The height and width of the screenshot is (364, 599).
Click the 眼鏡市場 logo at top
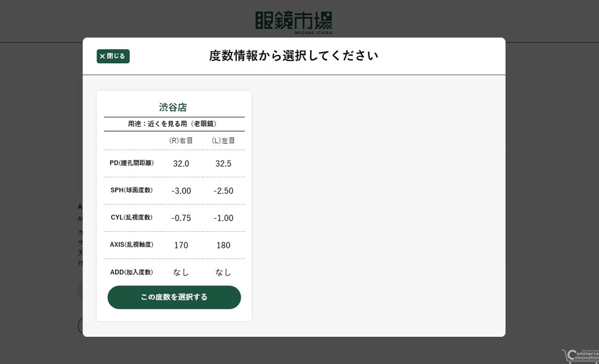294,22
